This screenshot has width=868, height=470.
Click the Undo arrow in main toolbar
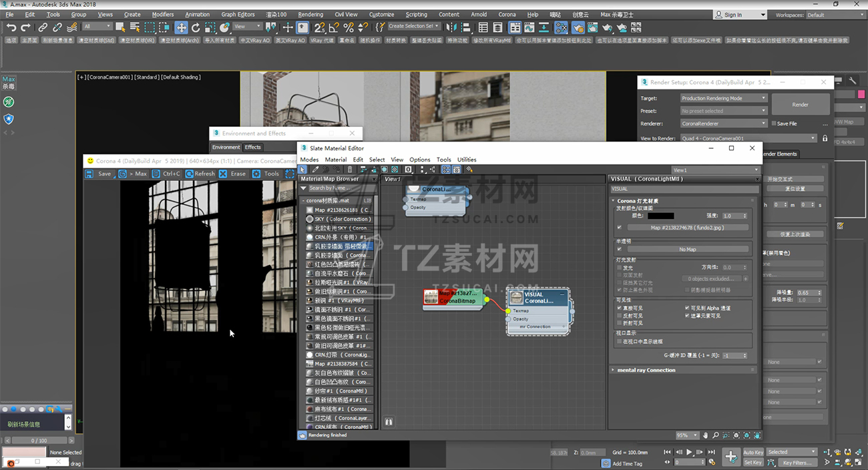coord(11,27)
